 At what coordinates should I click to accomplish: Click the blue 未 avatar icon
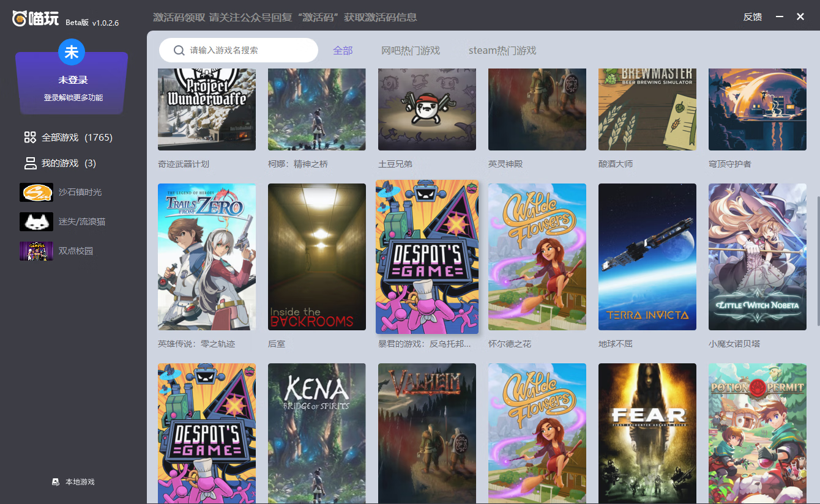pos(72,52)
